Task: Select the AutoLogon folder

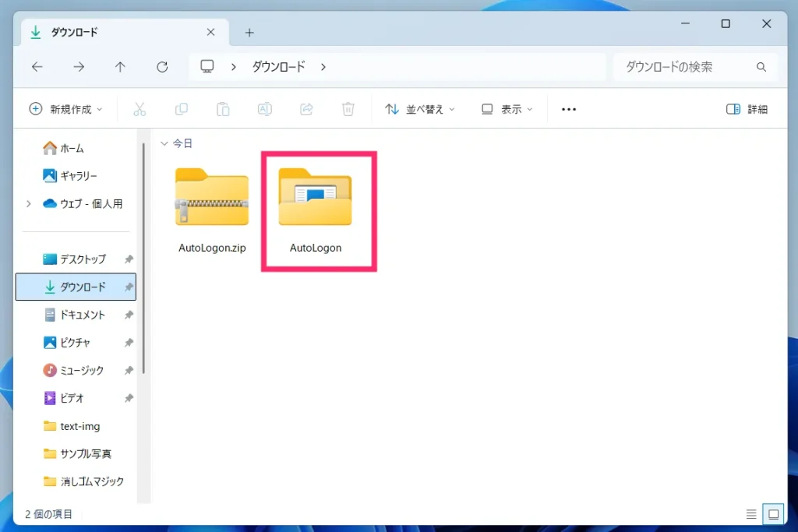Action: click(x=316, y=210)
